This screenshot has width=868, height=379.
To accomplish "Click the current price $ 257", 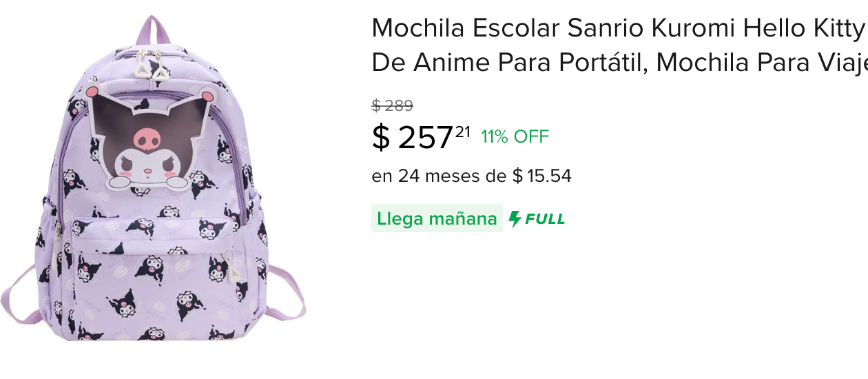I will (x=413, y=138).
